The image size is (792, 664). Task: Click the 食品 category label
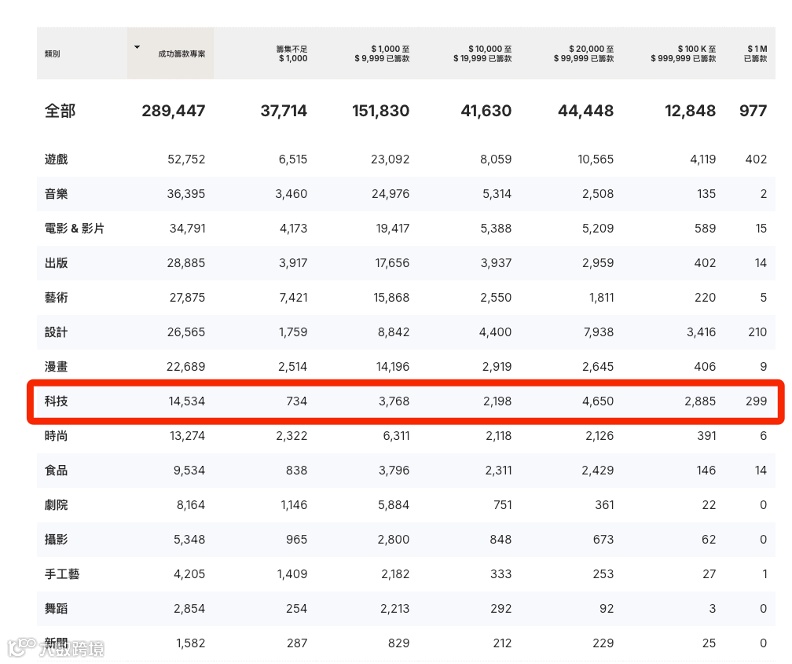pyautogui.click(x=56, y=470)
